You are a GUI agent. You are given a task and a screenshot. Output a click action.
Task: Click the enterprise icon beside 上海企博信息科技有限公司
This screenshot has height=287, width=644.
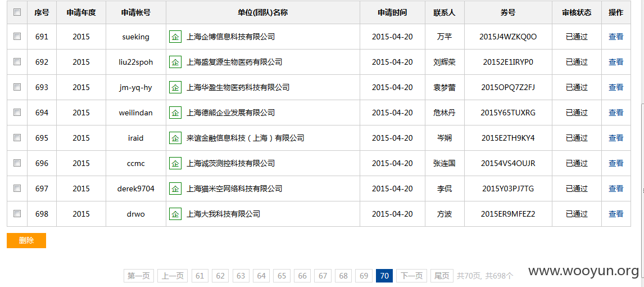[x=175, y=37]
